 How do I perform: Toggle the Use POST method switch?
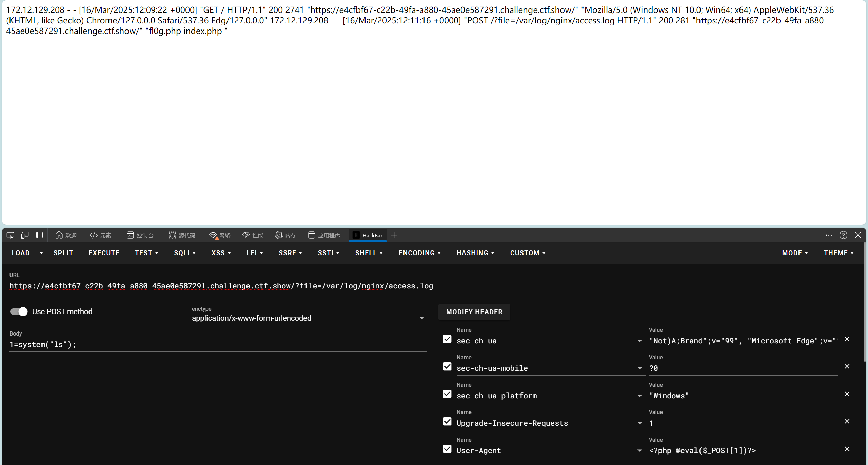[19, 311]
